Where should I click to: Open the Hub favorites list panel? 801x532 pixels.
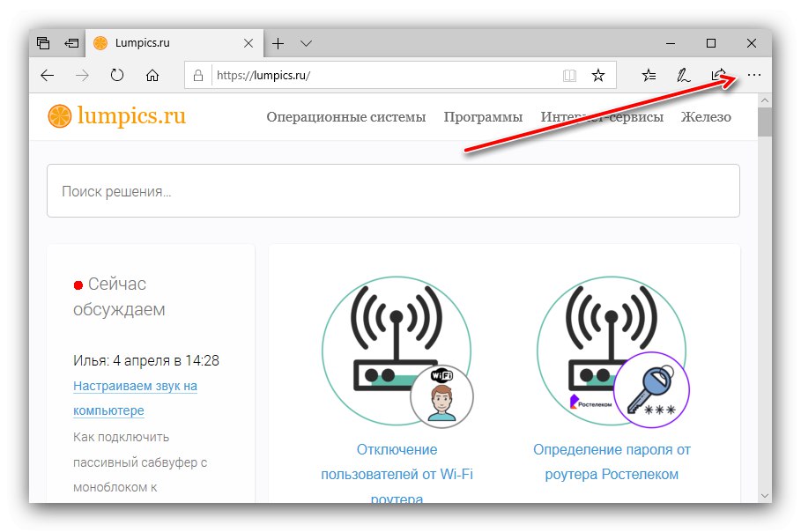(x=649, y=75)
